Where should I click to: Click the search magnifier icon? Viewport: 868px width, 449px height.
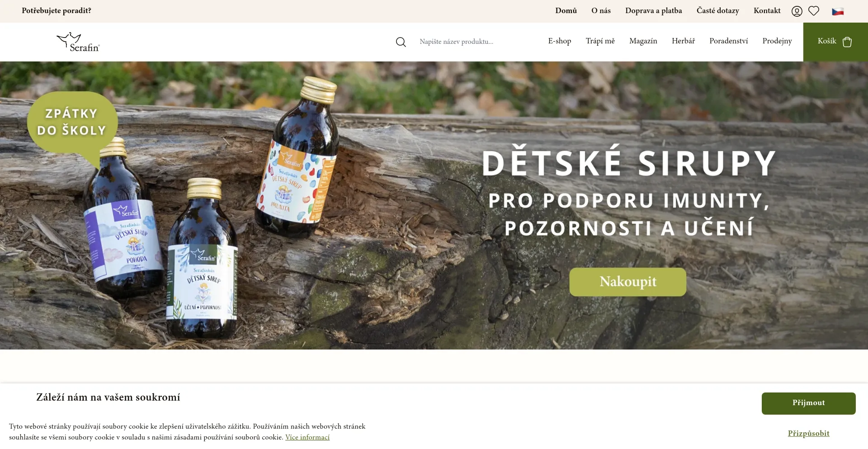401,42
